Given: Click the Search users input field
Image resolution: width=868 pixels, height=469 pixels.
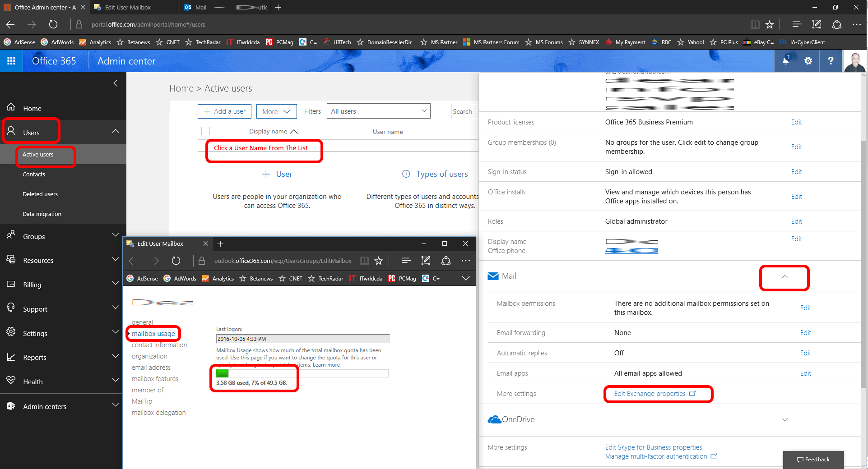Looking at the screenshot, I should (x=464, y=111).
